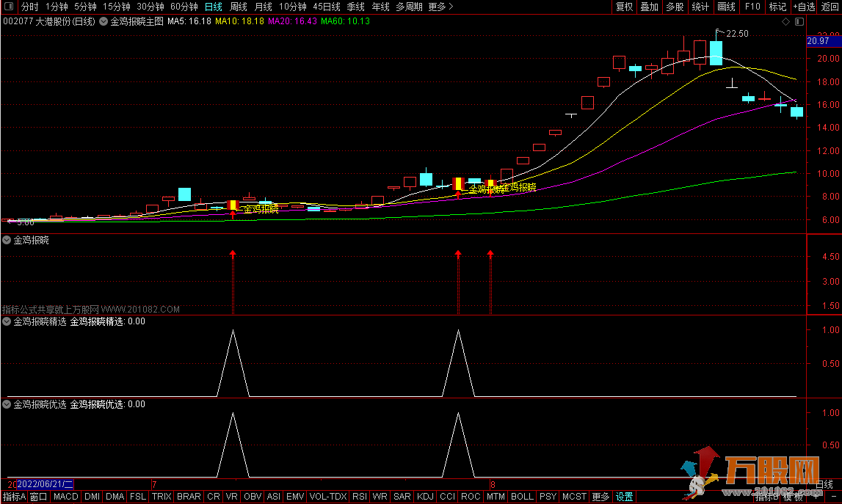842x504 pixels.
Task: Select the 年线 yearly period
Action: [x=380, y=7]
